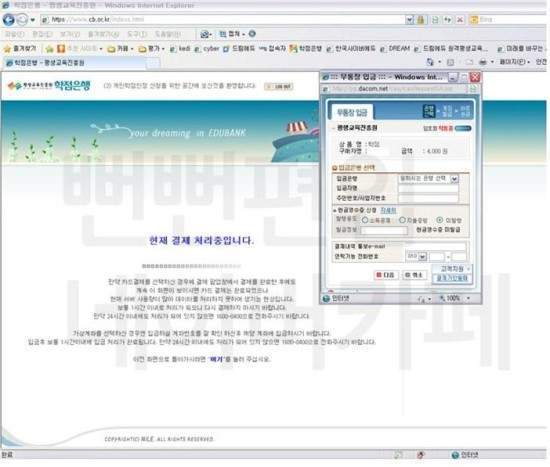The width and height of the screenshot is (550, 467).
Task: Open a new tab with the blank tab button
Action: click(153, 64)
